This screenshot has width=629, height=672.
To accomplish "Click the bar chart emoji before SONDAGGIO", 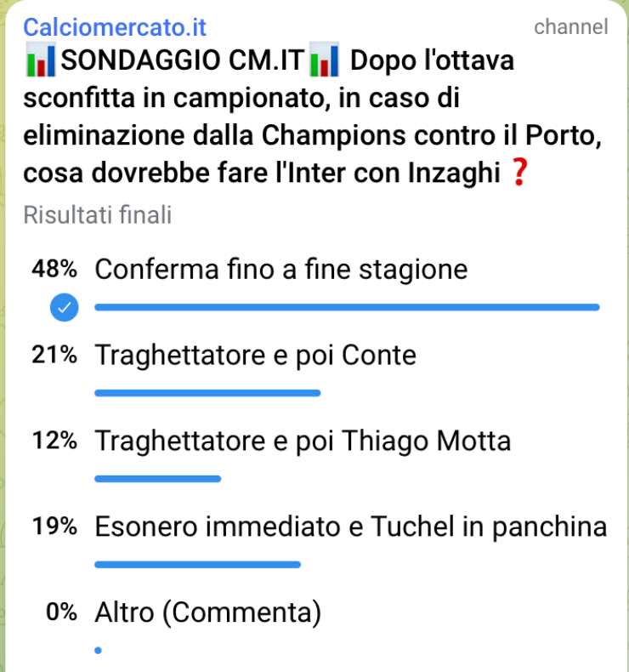I will pos(41,62).
